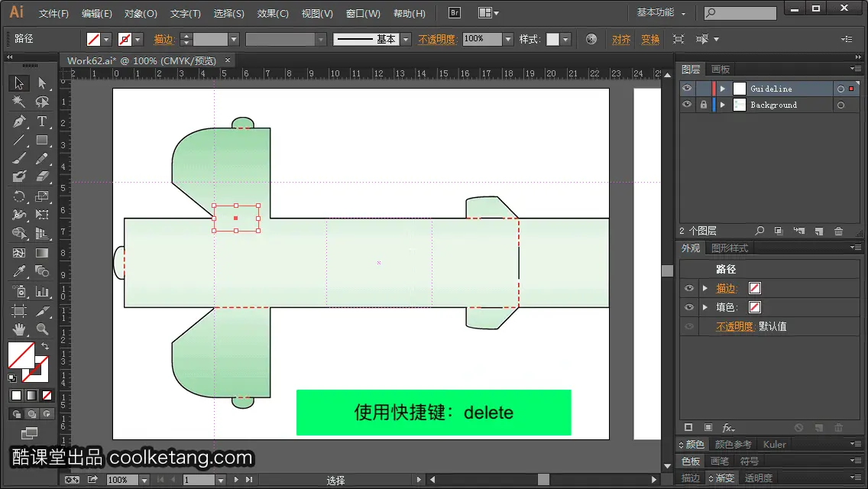
Task: Select the Lasso tool
Action: click(42, 102)
